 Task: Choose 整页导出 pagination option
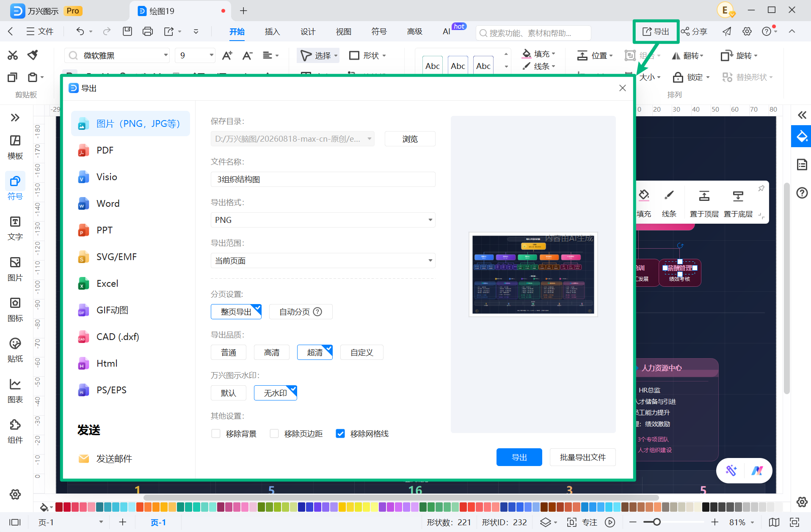pyautogui.click(x=236, y=312)
